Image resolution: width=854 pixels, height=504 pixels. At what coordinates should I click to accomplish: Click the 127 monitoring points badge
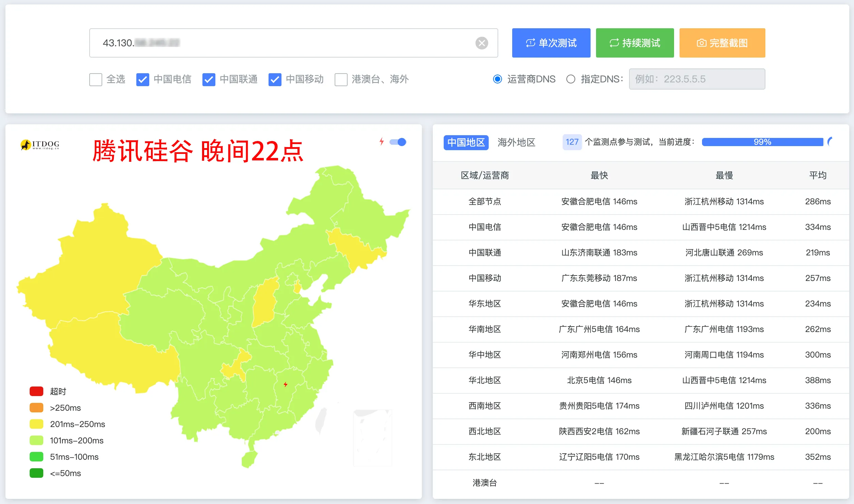point(572,142)
